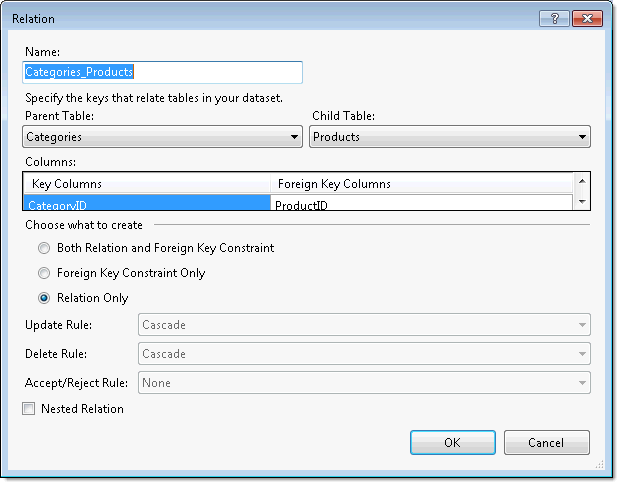
Task: Expand the Update Rule dropdown
Action: click(x=363, y=325)
